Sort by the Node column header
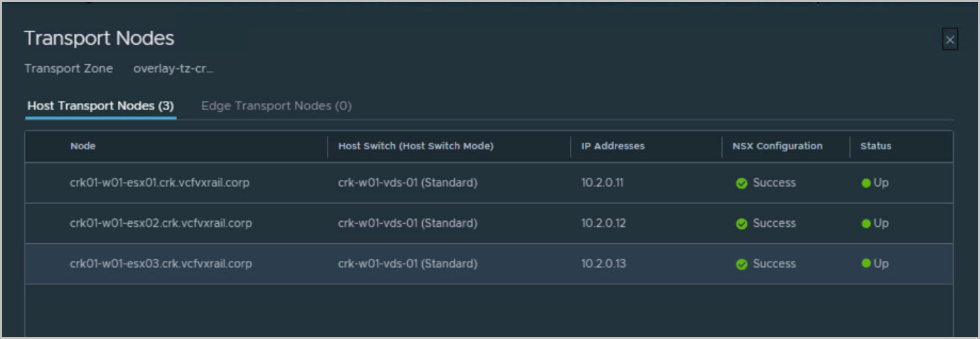 point(83,146)
